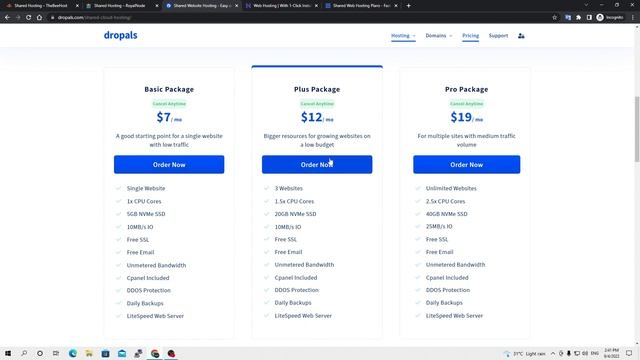This screenshot has height=360, width=640.
Task: Click the address bar URL
Action: (94, 18)
